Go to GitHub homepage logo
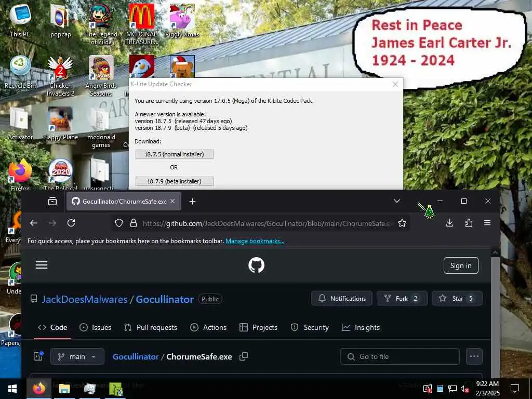 [x=256, y=265]
